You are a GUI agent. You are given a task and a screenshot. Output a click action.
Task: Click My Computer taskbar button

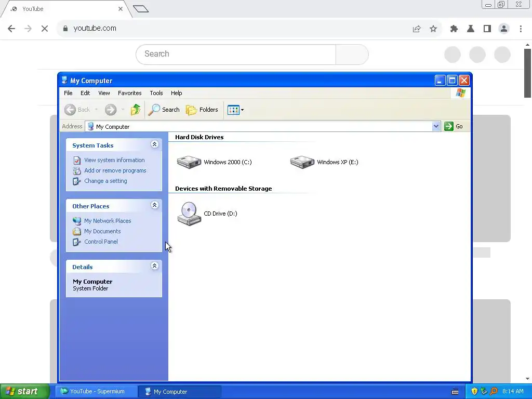coord(180,392)
